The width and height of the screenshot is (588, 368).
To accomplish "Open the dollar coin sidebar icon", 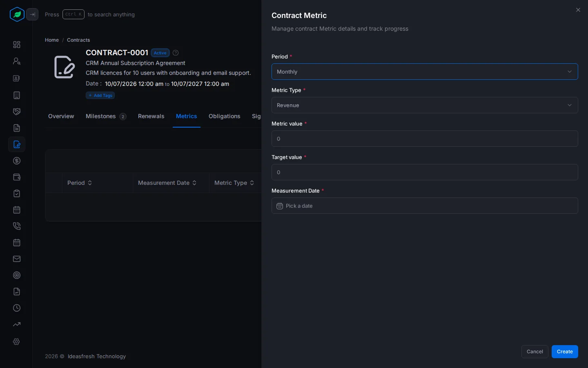I will 17,161.
